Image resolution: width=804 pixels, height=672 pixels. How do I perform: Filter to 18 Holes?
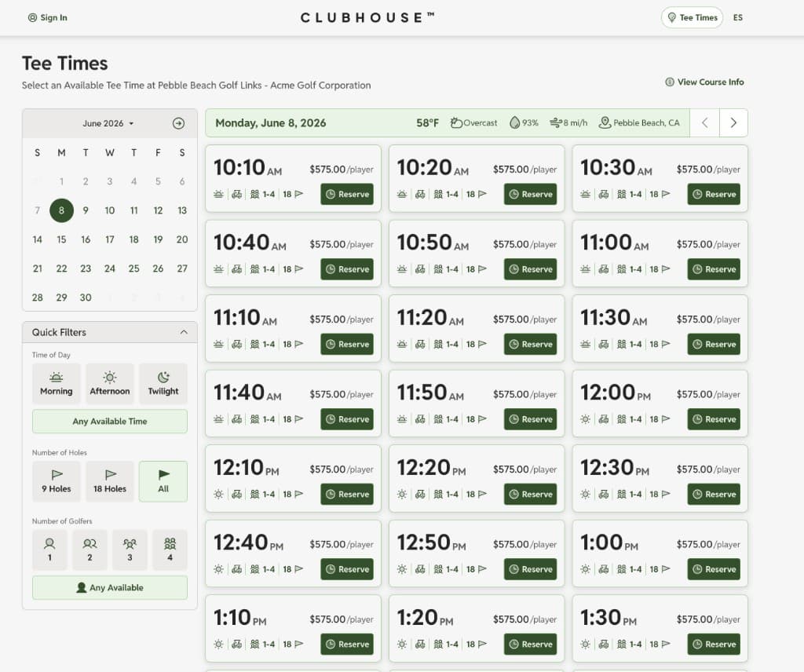(x=110, y=481)
